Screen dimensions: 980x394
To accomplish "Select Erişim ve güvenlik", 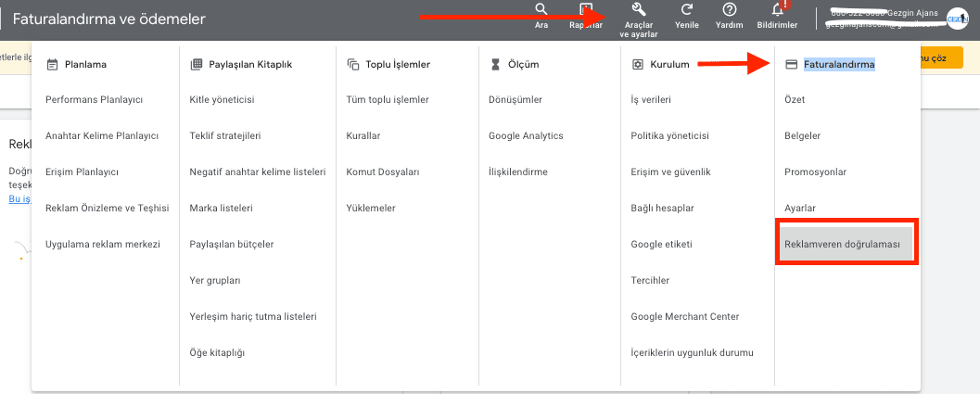I will [670, 172].
